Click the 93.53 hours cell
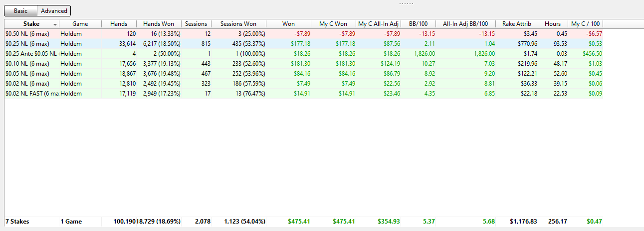The image size is (644, 231). pos(553,44)
